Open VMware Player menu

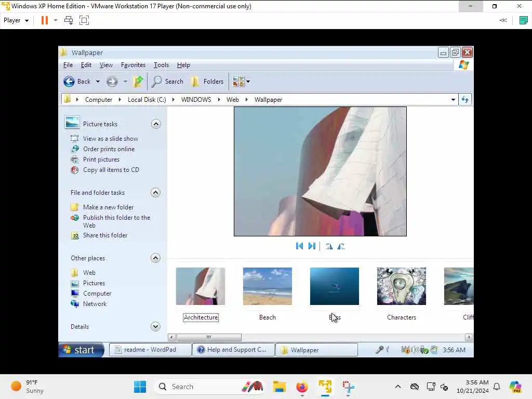coord(16,20)
